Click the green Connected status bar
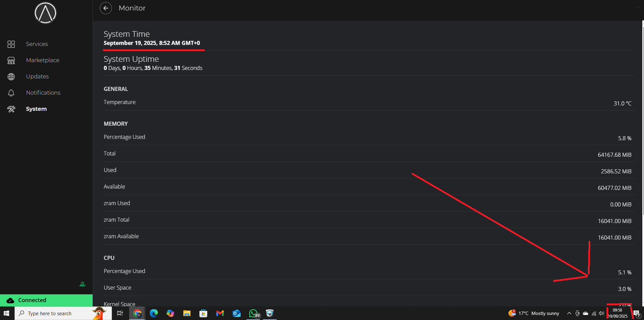 (46, 300)
